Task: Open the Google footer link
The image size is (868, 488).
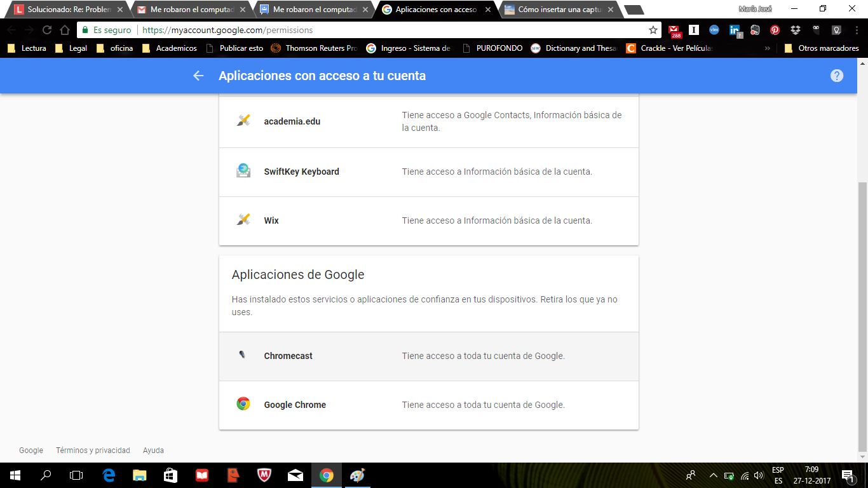Action: click(x=31, y=451)
